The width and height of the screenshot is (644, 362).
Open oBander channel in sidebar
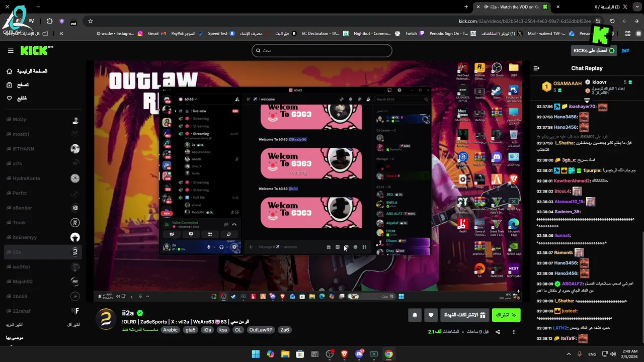(x=42, y=208)
